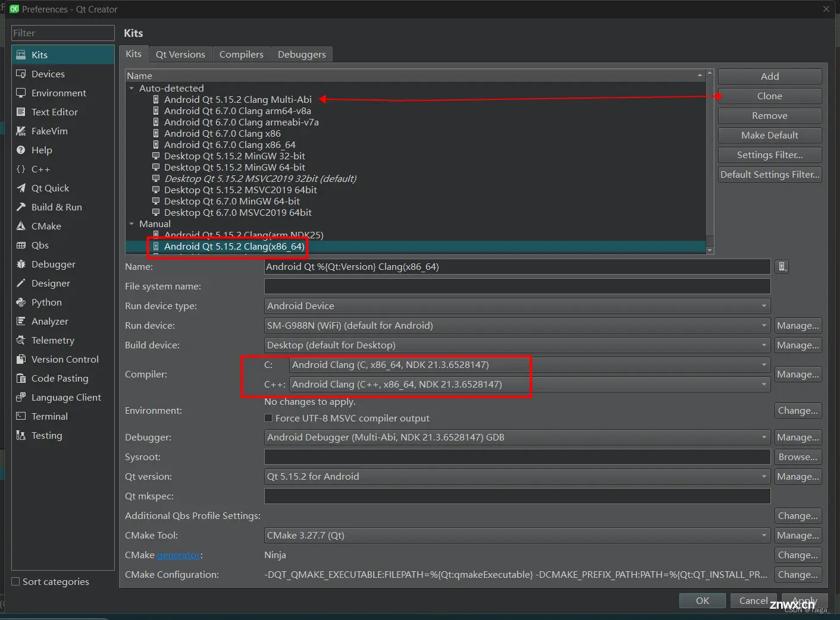840x620 pixels.
Task: Sort kits by the Name column header
Action: pos(415,75)
